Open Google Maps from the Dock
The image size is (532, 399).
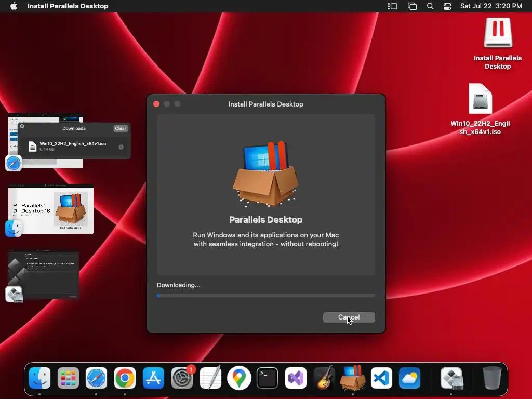coord(239,378)
